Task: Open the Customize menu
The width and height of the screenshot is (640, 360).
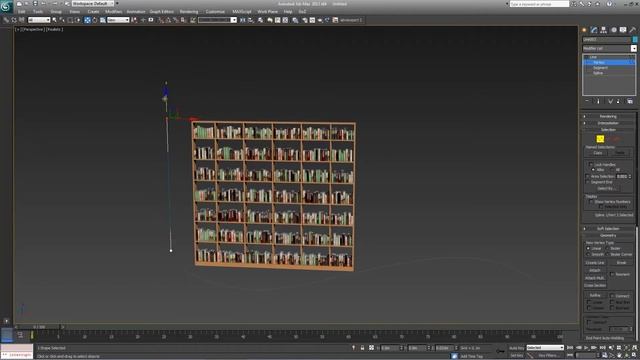Action: (x=215, y=12)
